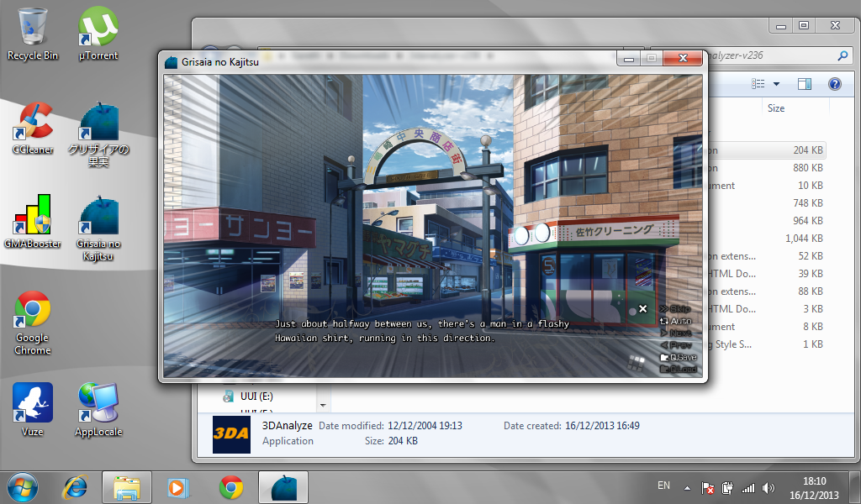Select the GMABooster desktop icon
The image size is (861, 504).
click(33, 222)
